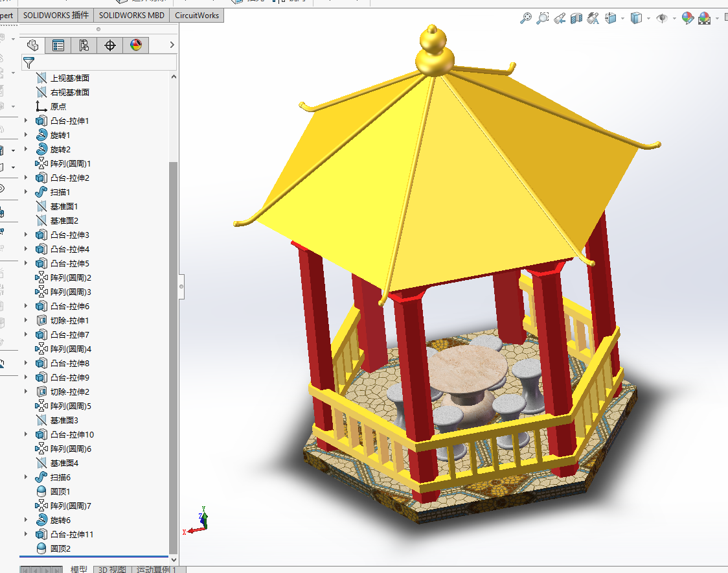Click the Zoom to Fit icon
This screenshot has width=728, height=573.
click(x=525, y=18)
